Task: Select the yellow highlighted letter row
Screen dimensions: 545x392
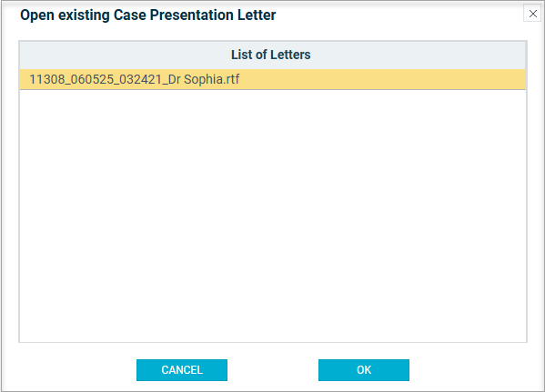Action: coord(273,79)
